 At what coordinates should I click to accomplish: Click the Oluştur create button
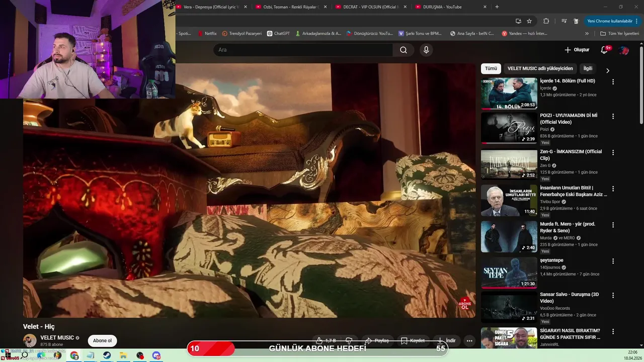577,50
